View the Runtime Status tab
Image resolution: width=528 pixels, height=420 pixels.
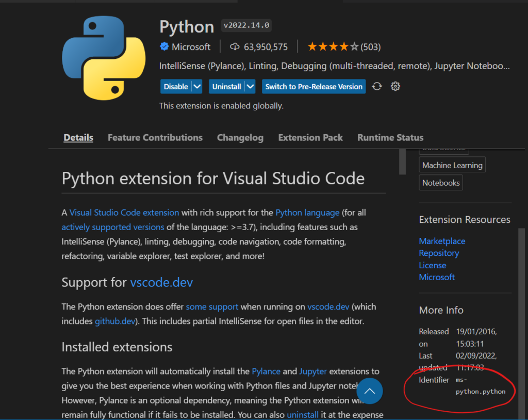[390, 138]
